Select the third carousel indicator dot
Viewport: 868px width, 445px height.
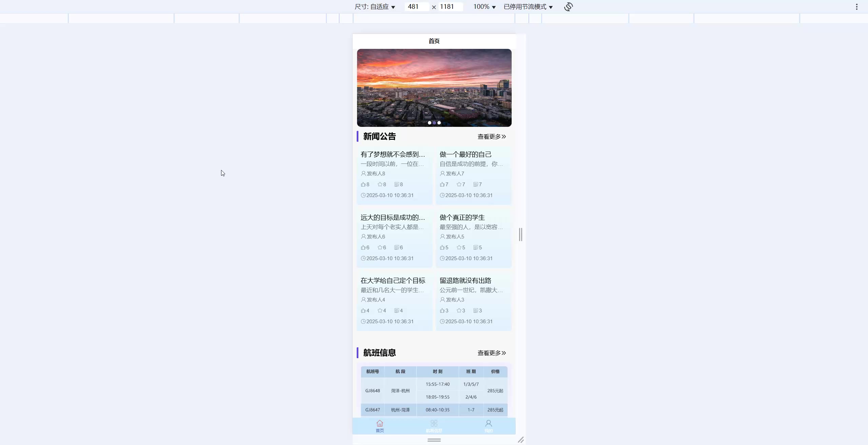[439, 123]
